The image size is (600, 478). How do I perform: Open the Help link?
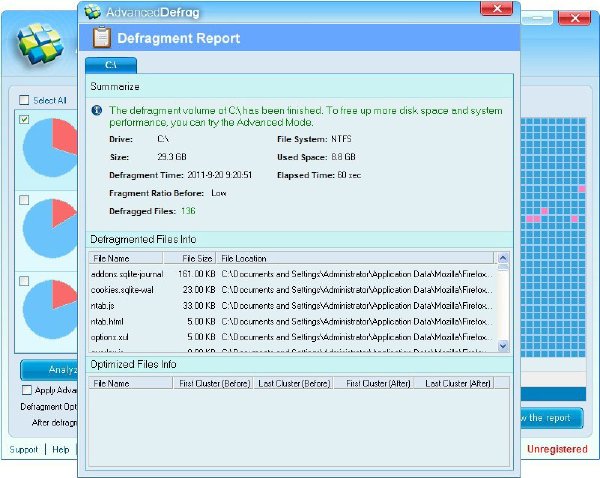click(60, 449)
